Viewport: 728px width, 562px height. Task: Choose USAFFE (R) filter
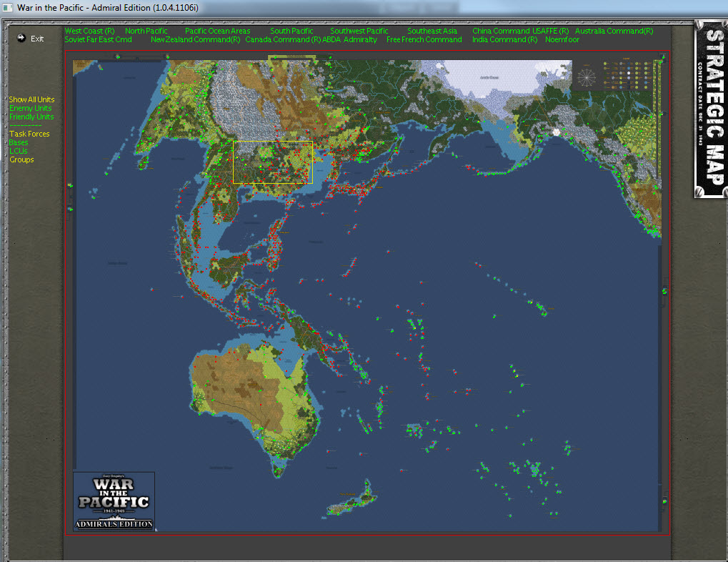coord(551,31)
